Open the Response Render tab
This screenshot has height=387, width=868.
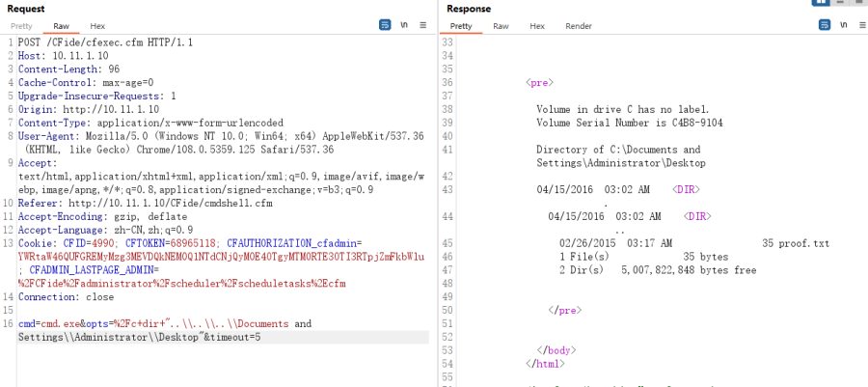point(579,26)
